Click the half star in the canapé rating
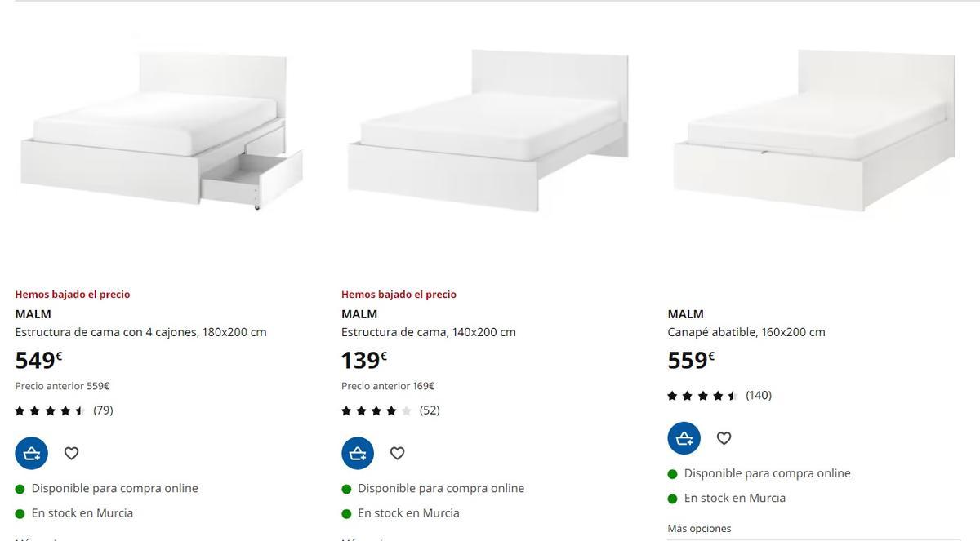Screen dimensions: 980x541 click(x=733, y=394)
